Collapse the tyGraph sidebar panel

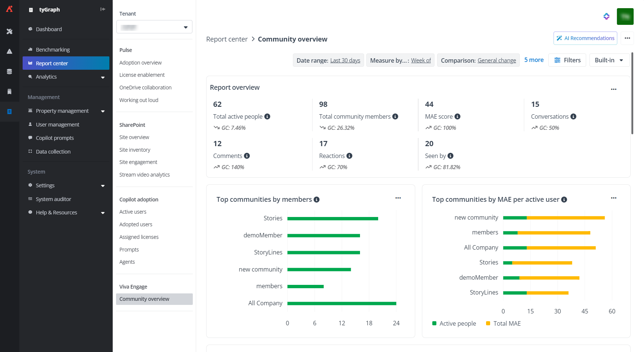coord(103,9)
